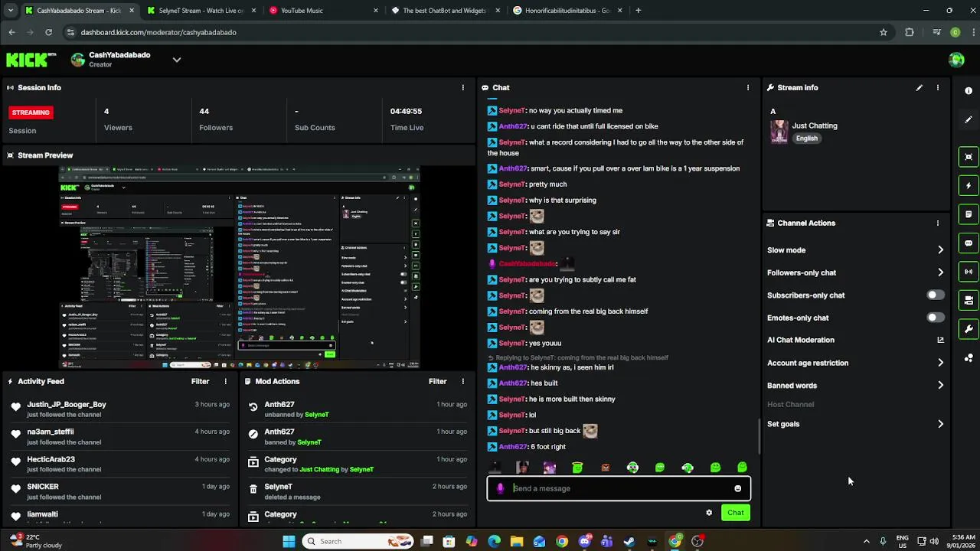Open the weather widget on taskbar
The width and height of the screenshot is (980, 551).
35,541
